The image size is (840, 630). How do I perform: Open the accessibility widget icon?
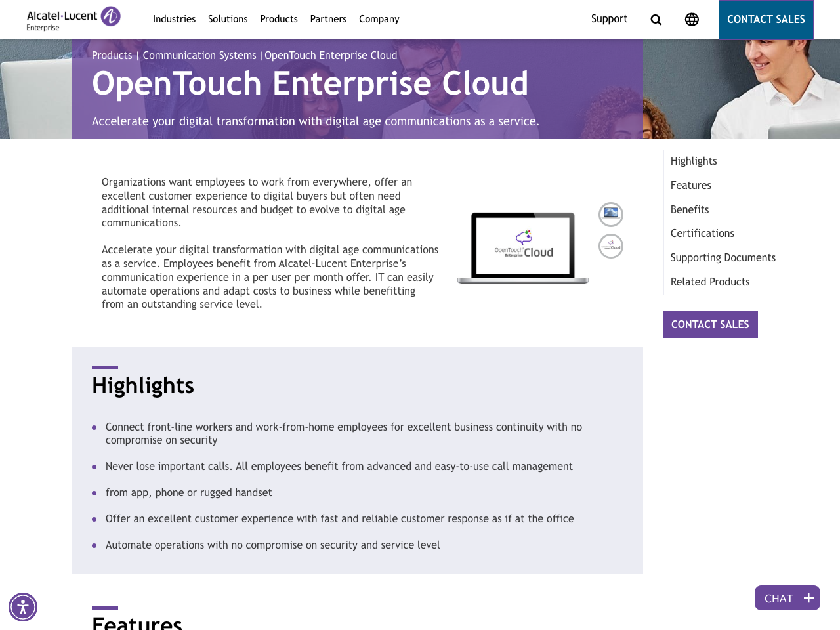click(23, 607)
